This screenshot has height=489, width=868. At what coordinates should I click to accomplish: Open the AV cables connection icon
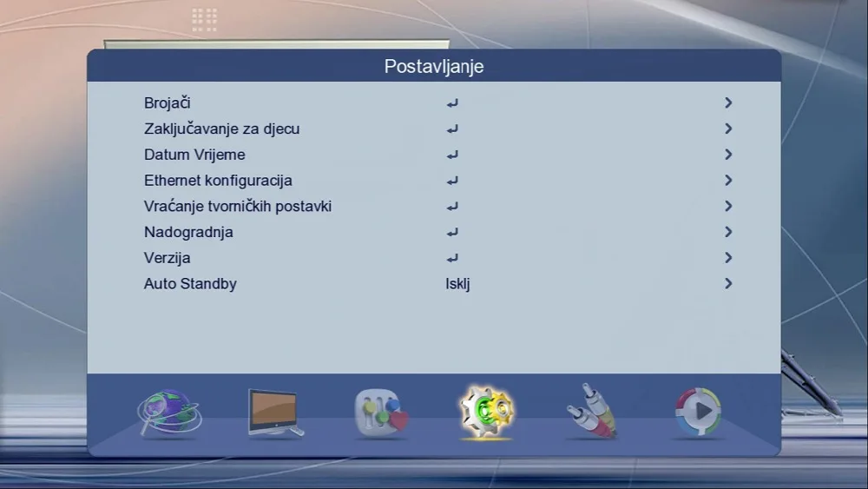click(x=592, y=411)
